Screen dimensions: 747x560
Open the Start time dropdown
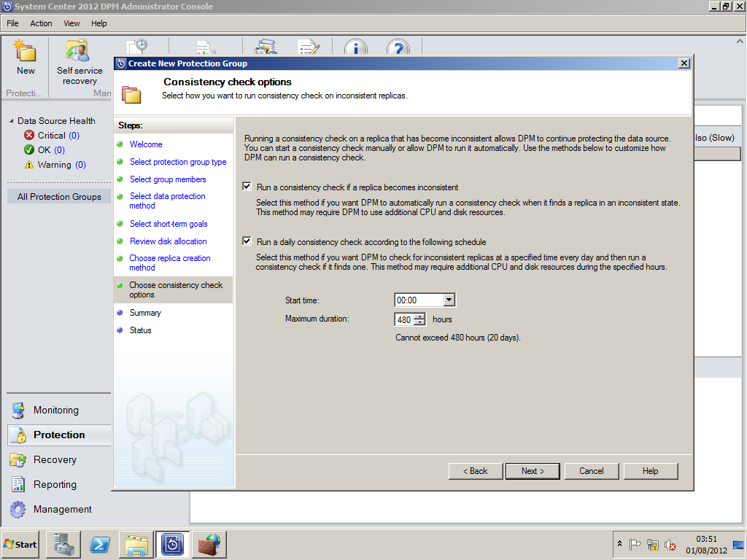tap(449, 300)
